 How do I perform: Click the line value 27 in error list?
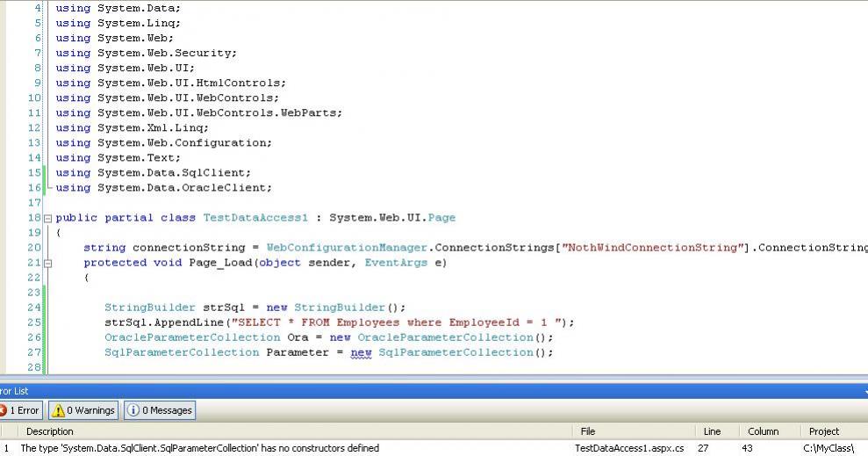(x=703, y=448)
